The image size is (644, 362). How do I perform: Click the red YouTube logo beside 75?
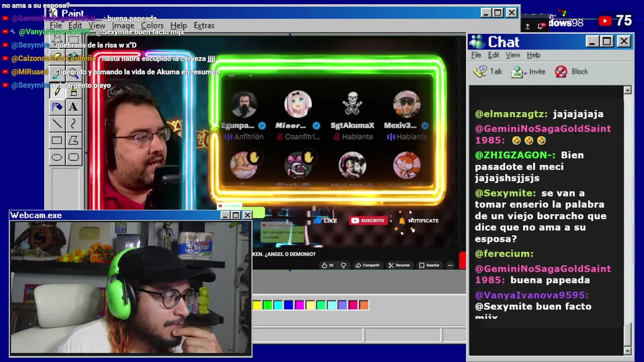pos(605,21)
